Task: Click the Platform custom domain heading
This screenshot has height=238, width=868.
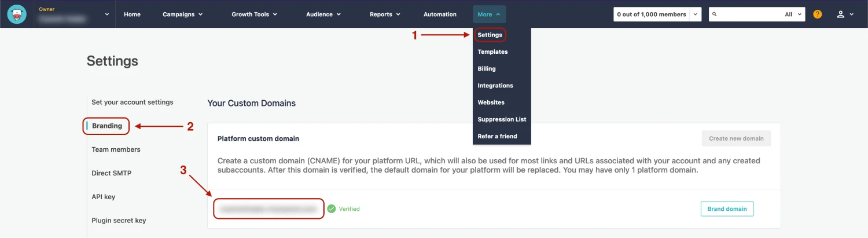Action: click(x=258, y=139)
